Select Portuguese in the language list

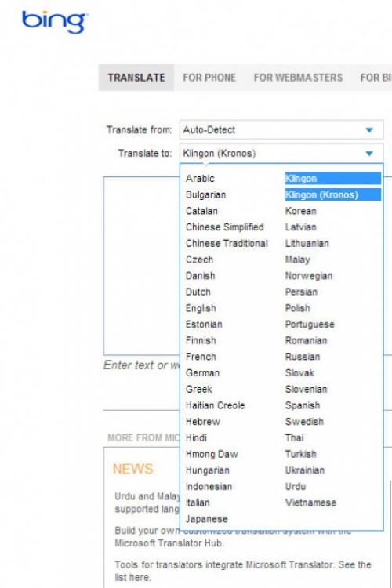310,325
